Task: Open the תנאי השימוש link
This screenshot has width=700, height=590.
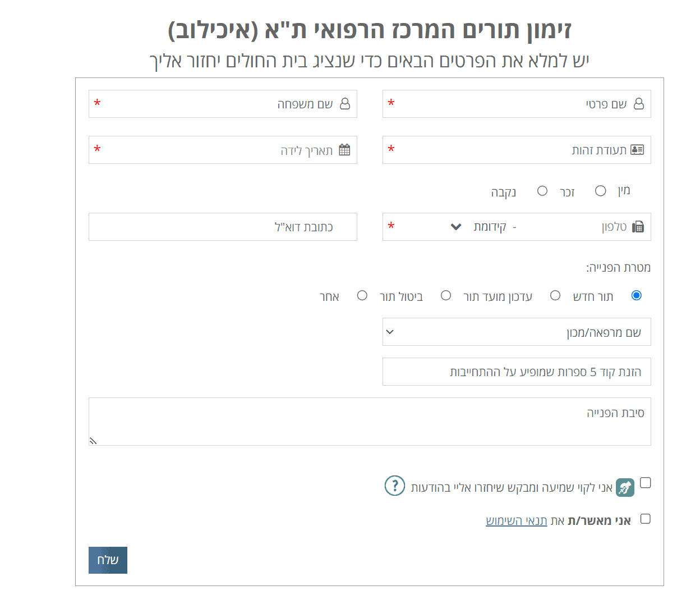Action: [516, 521]
